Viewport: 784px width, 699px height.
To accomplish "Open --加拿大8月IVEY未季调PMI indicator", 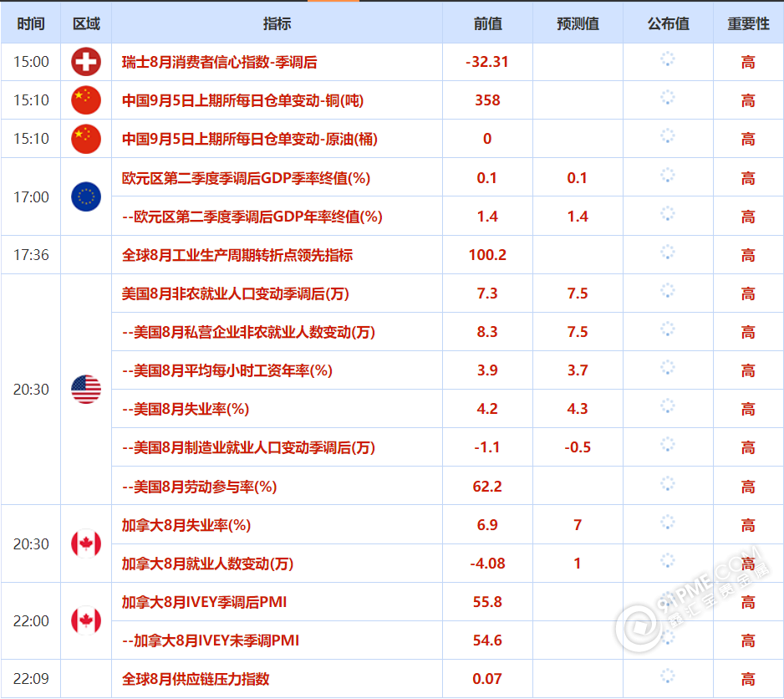I will (211, 640).
